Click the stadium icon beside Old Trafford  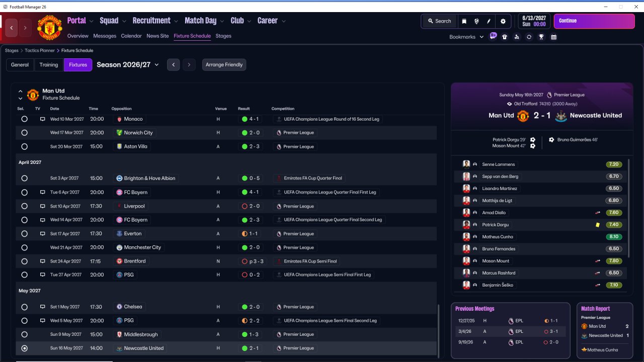point(510,104)
